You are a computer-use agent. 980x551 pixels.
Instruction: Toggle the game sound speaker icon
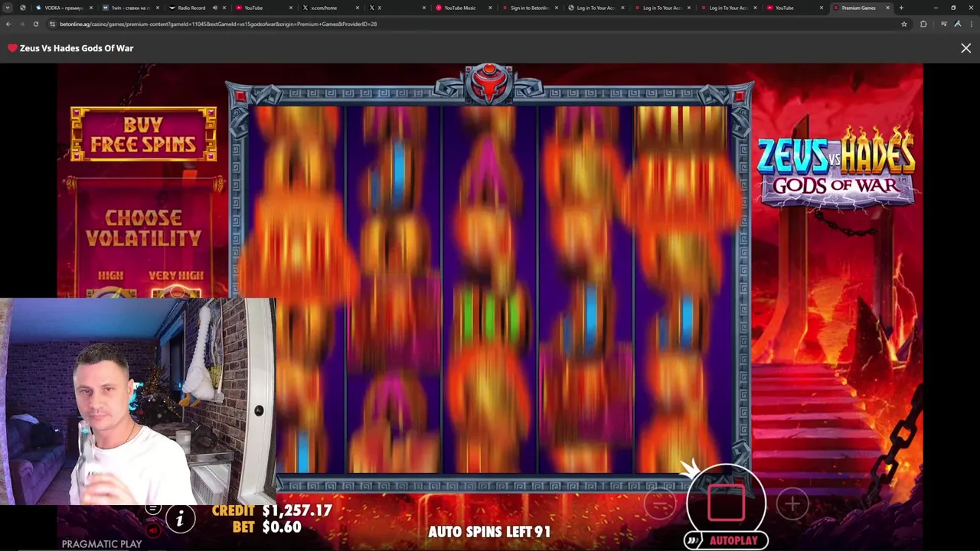[153, 530]
